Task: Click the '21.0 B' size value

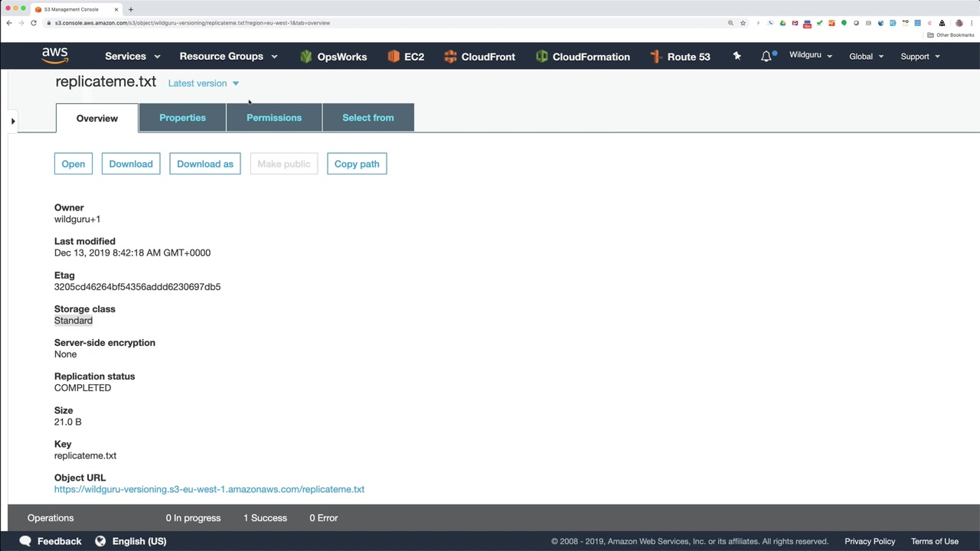Action: tap(67, 422)
